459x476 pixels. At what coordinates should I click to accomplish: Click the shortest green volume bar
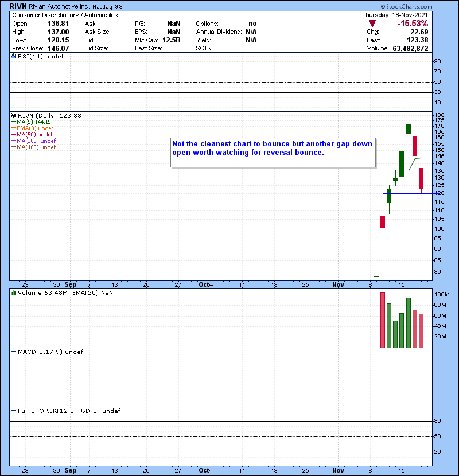click(395, 334)
